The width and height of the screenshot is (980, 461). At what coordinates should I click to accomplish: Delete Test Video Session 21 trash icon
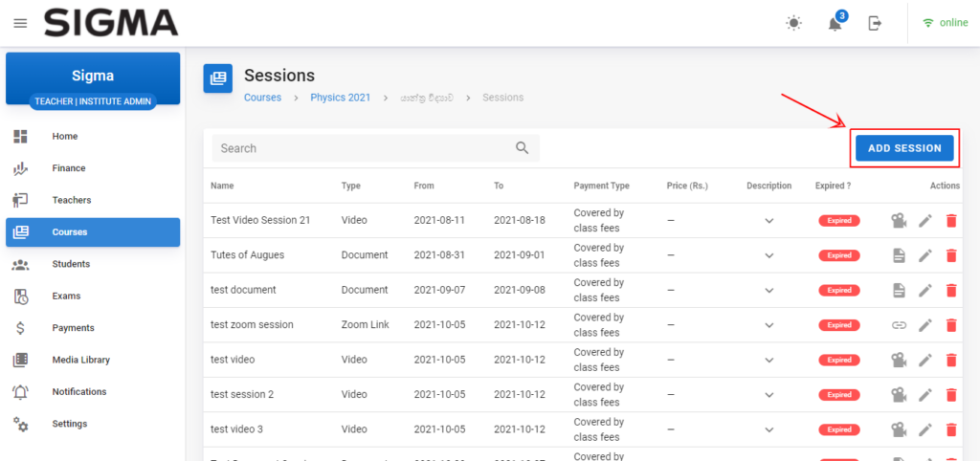pyautogui.click(x=951, y=221)
